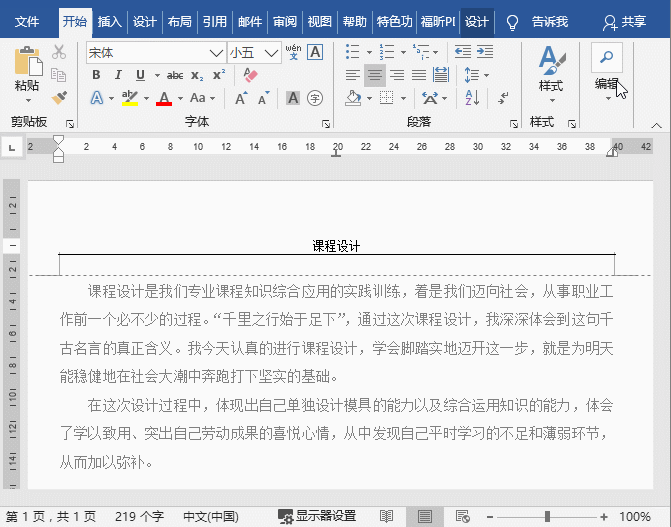
Task: Increase paragraph indent
Action: 485,52
